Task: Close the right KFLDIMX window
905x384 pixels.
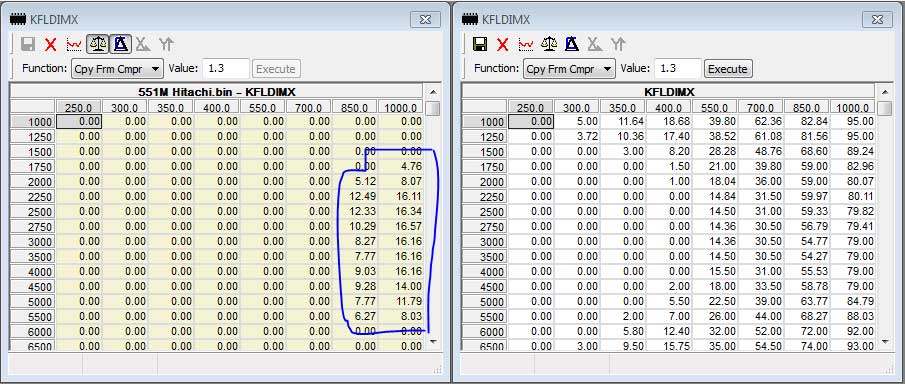Action: click(x=877, y=19)
